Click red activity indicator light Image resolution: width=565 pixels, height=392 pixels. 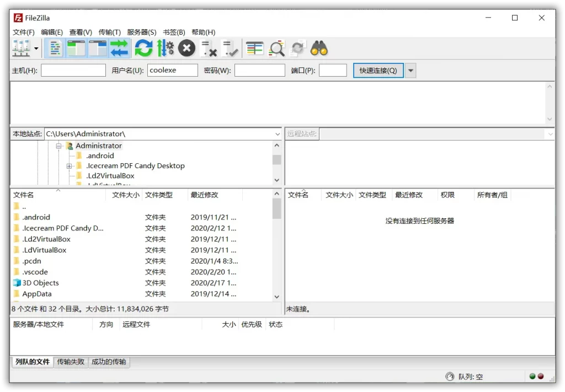pos(541,376)
